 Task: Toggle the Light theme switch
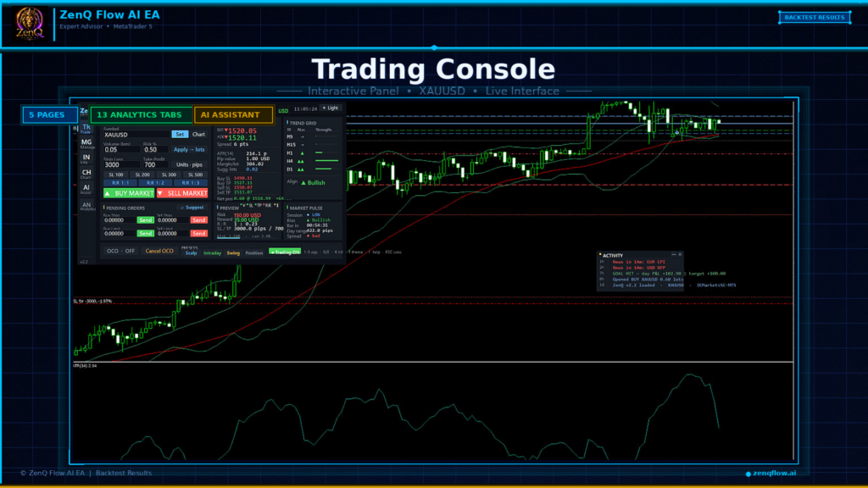tap(331, 108)
